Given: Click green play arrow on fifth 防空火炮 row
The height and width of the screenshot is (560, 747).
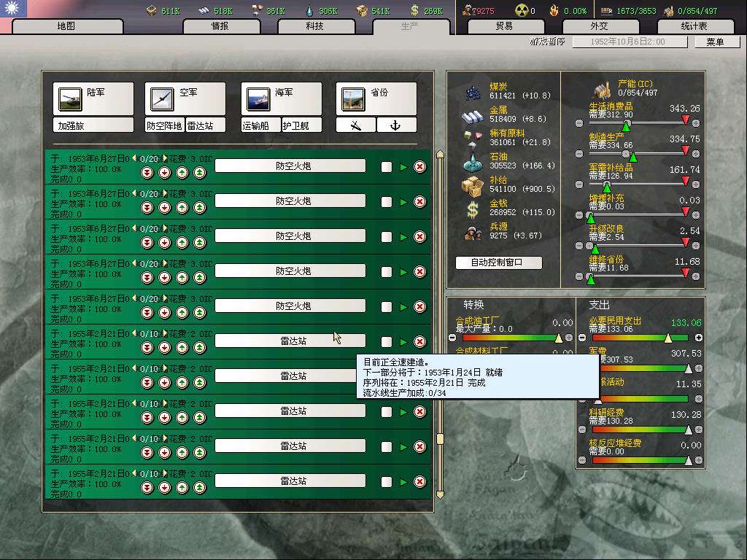Looking at the screenshot, I should pyautogui.click(x=403, y=307).
